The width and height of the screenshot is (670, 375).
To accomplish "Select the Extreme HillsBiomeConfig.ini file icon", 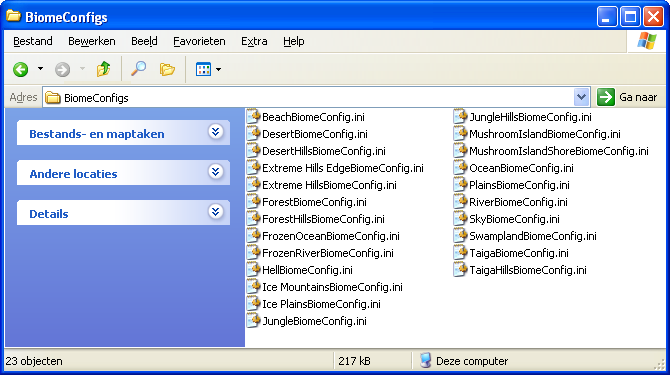I will click(x=253, y=185).
